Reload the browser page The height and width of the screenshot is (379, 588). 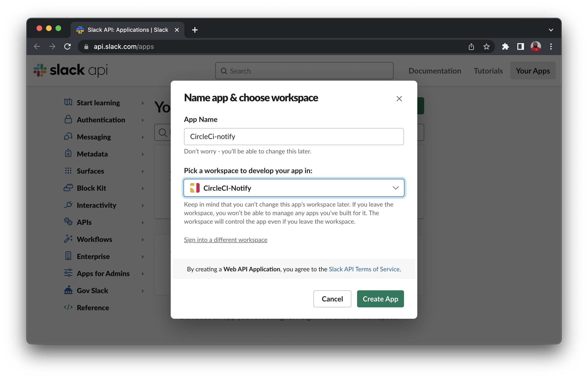67,46
